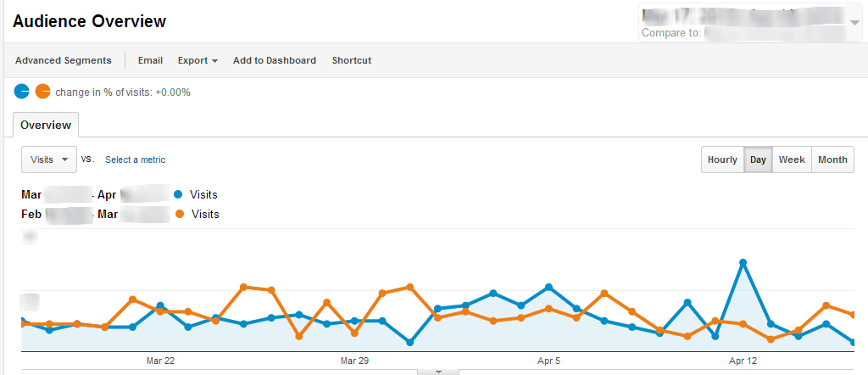Click the Email button

[150, 60]
